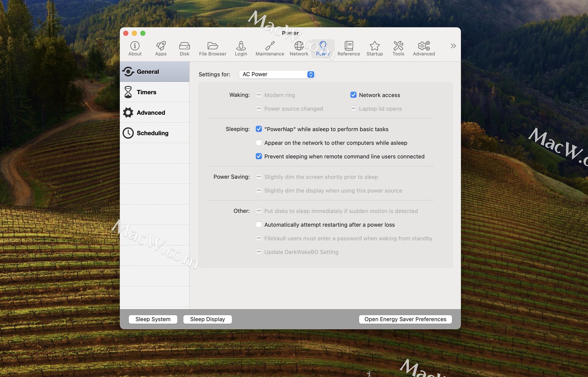
Task: Open the About toolbar section
Action: (135, 48)
